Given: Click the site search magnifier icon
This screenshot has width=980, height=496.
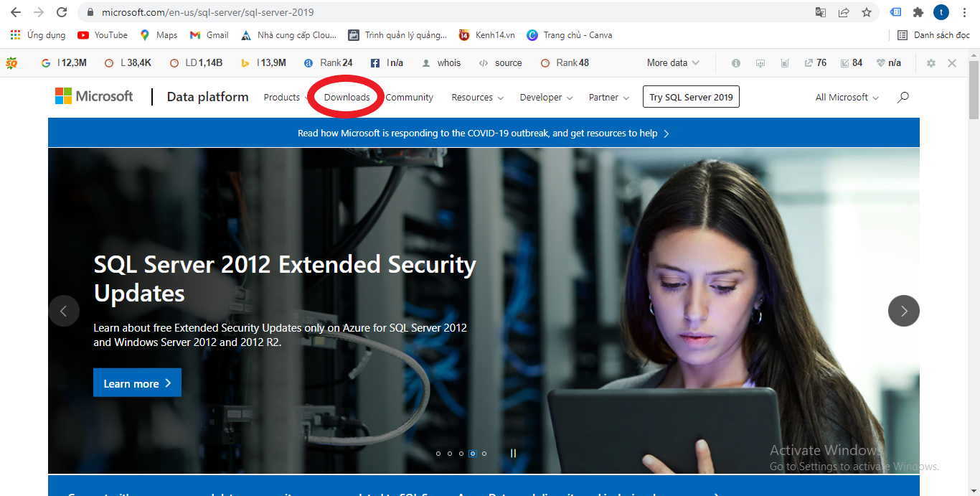Looking at the screenshot, I should 903,97.
